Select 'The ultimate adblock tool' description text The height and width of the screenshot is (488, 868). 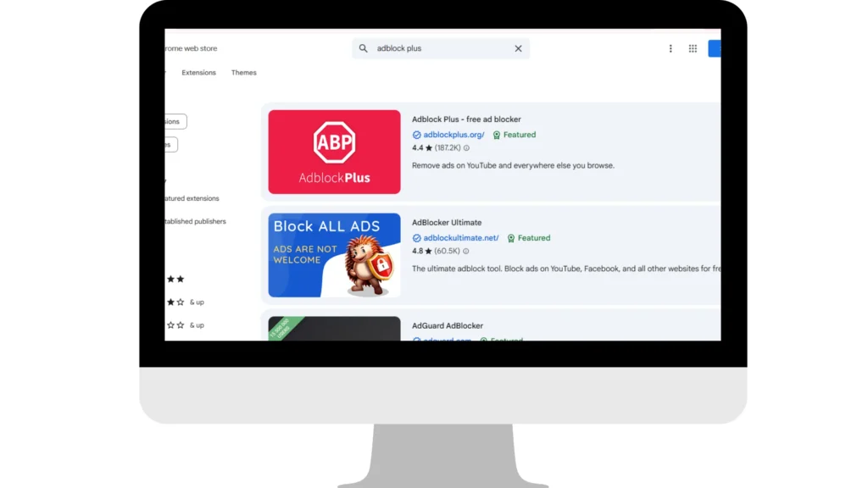(565, 269)
